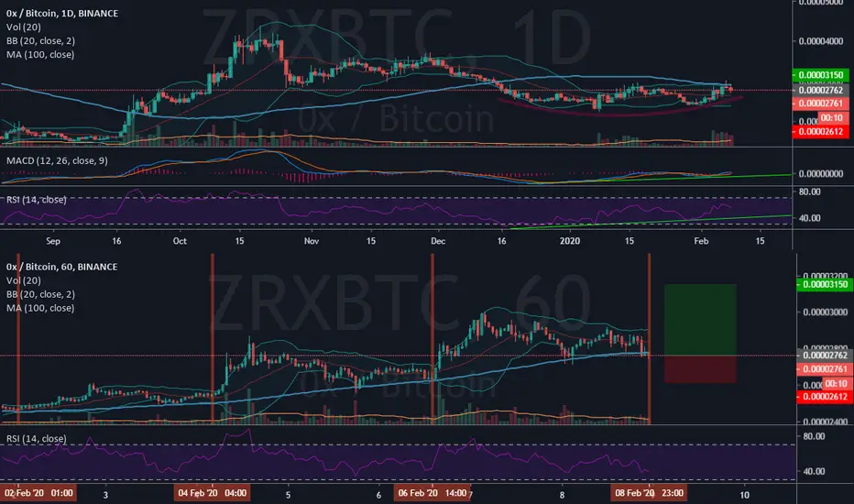Select the purple curve drawing on the 1D chart
This screenshot has width=854, height=504.
point(621,114)
